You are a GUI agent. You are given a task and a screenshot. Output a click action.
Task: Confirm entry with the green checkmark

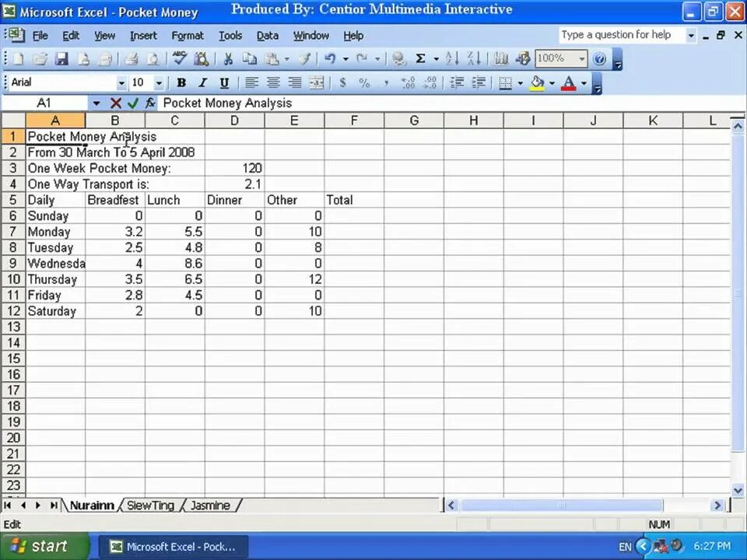(x=133, y=103)
